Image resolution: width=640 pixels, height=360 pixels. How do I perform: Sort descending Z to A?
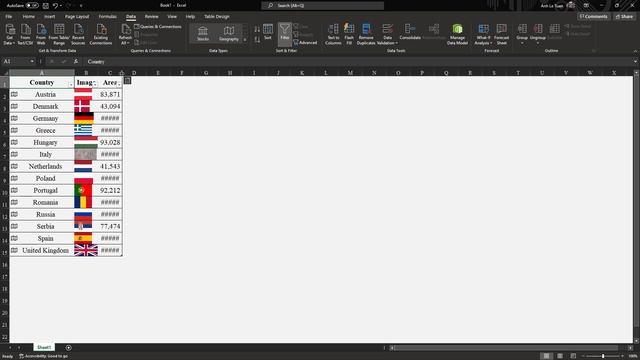click(x=257, y=40)
